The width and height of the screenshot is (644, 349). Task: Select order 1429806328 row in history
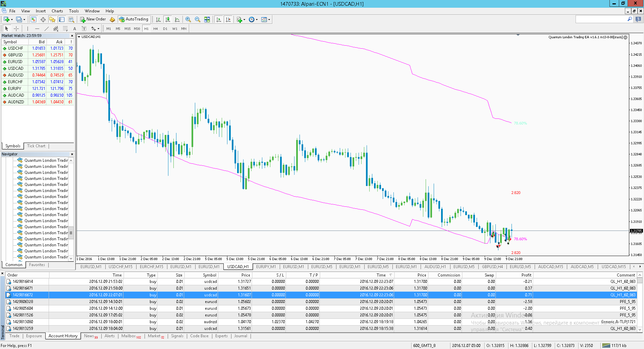321,302
